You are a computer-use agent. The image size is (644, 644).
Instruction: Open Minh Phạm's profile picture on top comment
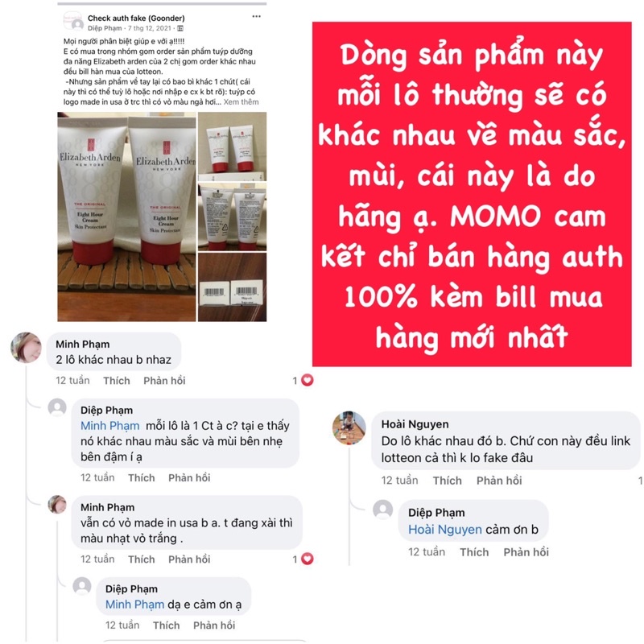(x=26, y=348)
